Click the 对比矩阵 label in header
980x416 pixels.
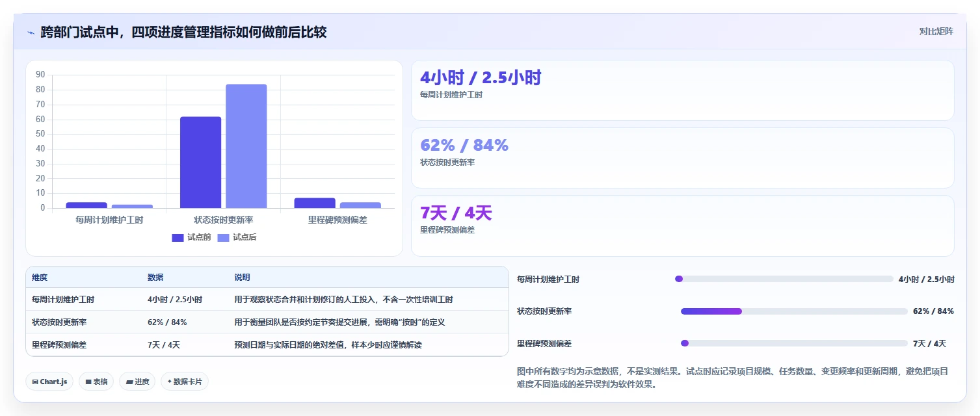[936, 31]
